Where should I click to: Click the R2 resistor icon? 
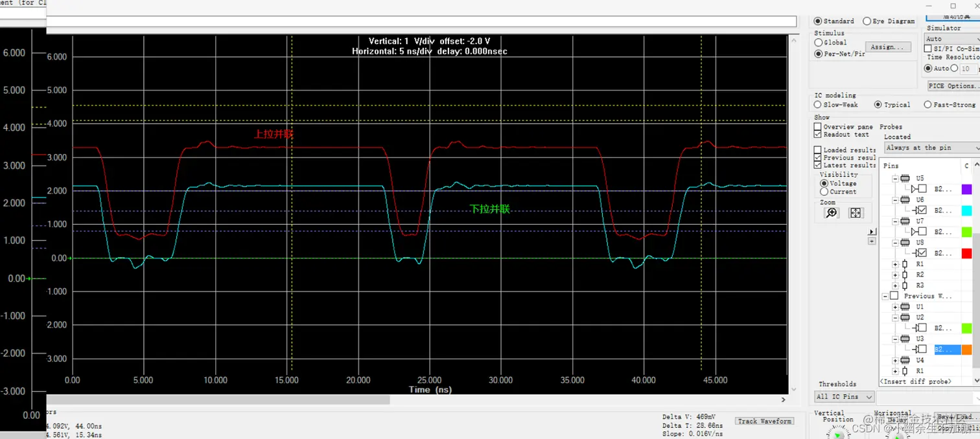click(x=905, y=275)
